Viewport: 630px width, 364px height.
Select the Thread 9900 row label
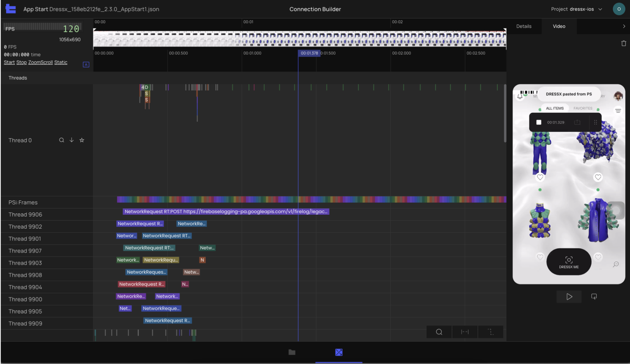(x=25, y=299)
